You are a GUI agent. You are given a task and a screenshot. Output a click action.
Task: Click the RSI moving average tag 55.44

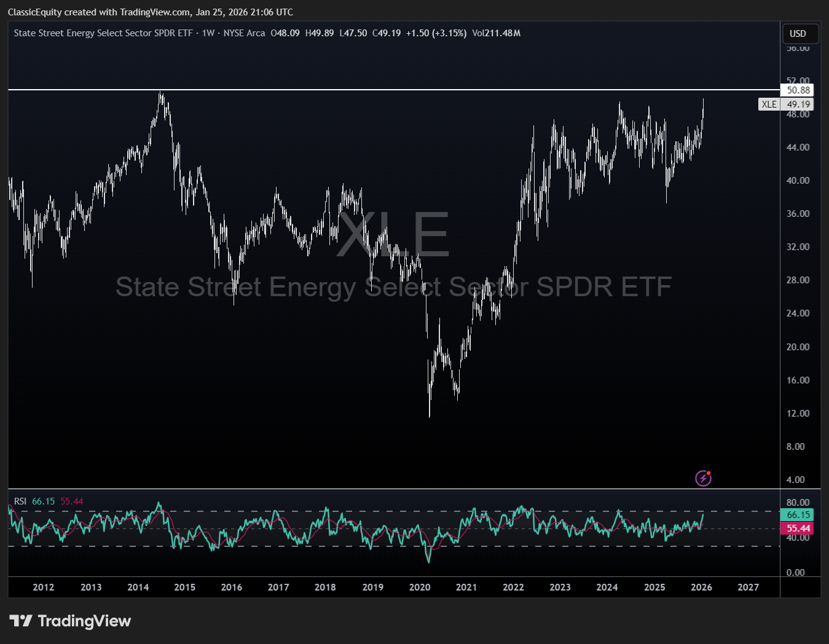(x=797, y=528)
